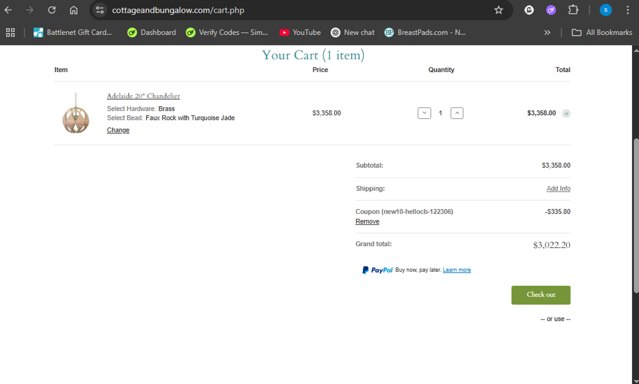Open the Verify Codes bookmark
The height and width of the screenshot is (384, 639).
(x=227, y=33)
